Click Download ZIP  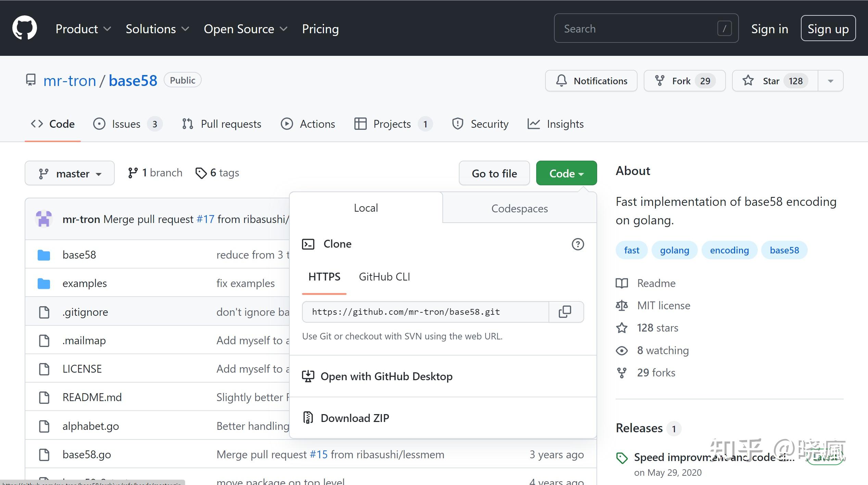coord(354,418)
